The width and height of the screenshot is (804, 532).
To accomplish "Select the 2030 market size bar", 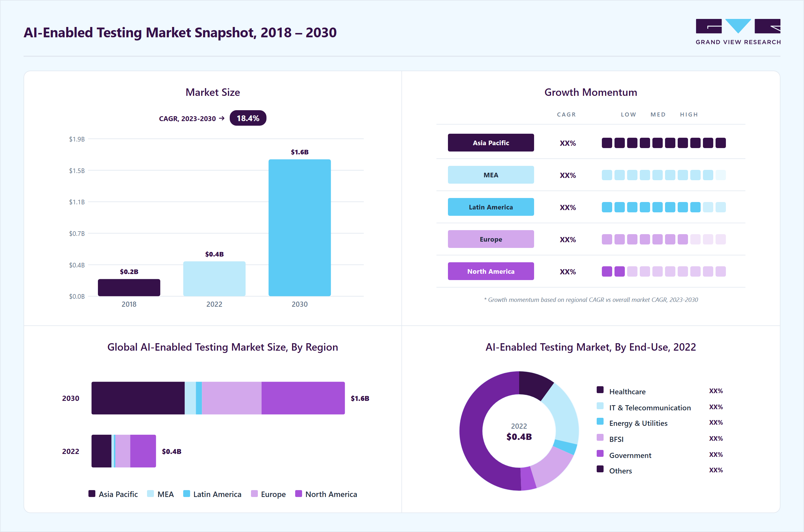I will coord(299,228).
